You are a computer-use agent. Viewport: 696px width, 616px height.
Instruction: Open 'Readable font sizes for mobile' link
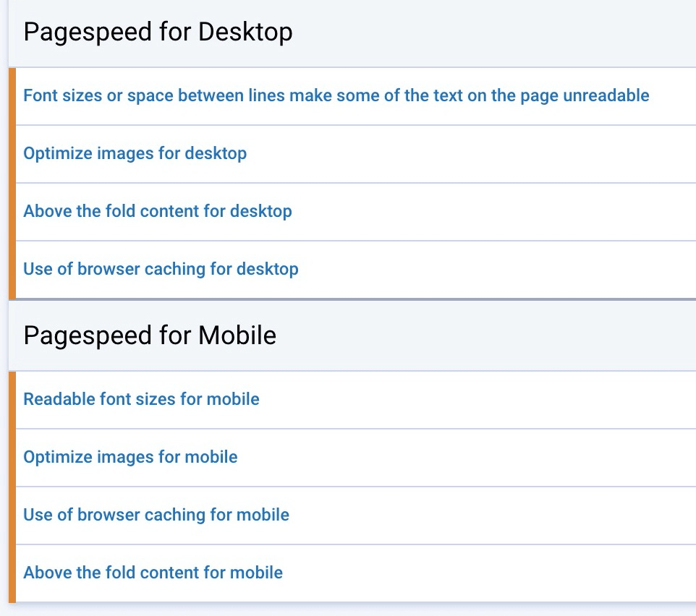pyautogui.click(x=141, y=399)
